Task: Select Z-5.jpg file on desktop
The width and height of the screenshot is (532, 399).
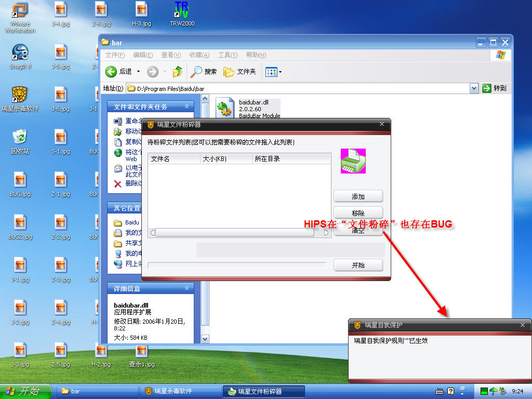Action: click(x=61, y=355)
